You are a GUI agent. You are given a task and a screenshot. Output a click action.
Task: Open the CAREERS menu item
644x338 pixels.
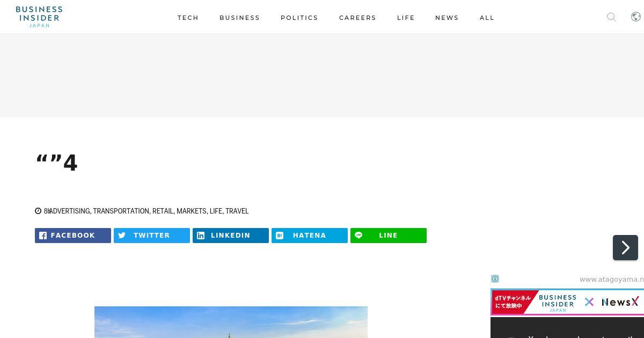[x=357, y=18]
